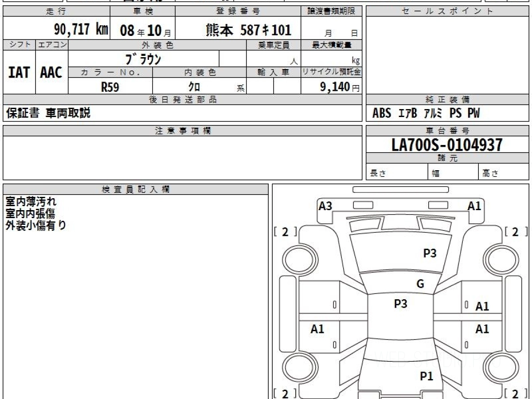Select the エアコン label
The width and height of the screenshot is (532, 399).
point(52,45)
